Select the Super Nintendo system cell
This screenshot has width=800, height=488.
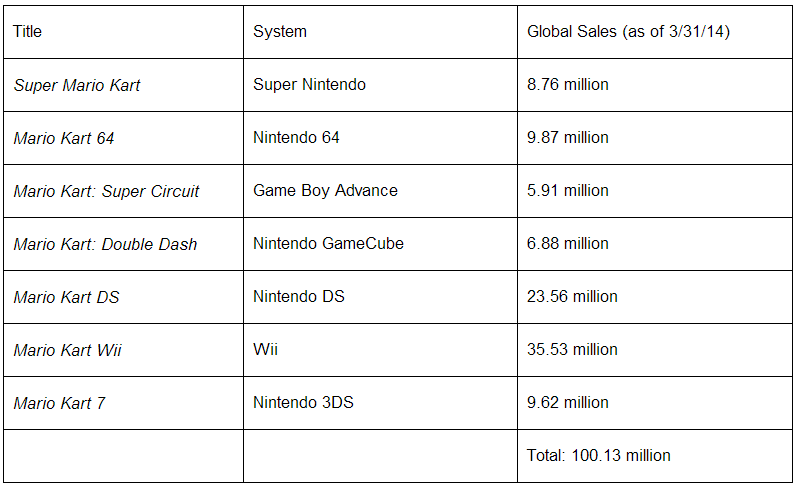(309, 85)
